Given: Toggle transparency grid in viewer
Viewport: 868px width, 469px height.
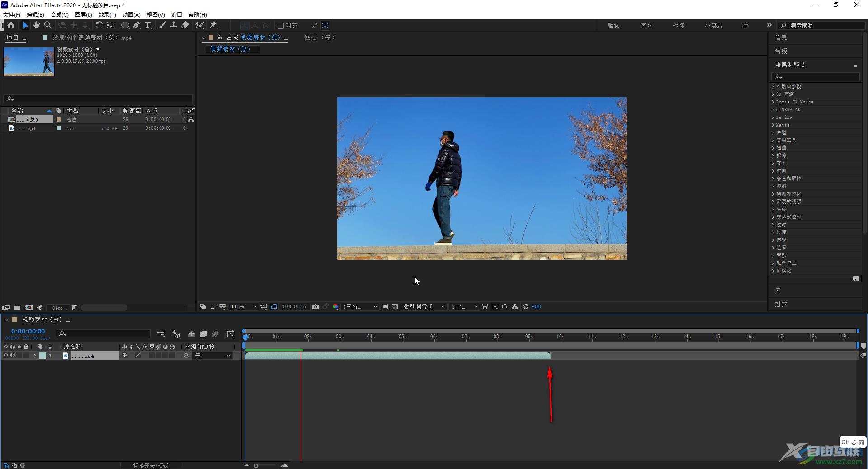Looking at the screenshot, I should click(395, 306).
